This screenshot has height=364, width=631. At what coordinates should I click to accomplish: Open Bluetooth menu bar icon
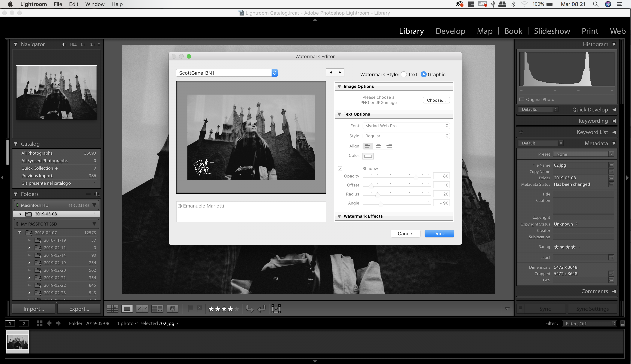(513, 4)
